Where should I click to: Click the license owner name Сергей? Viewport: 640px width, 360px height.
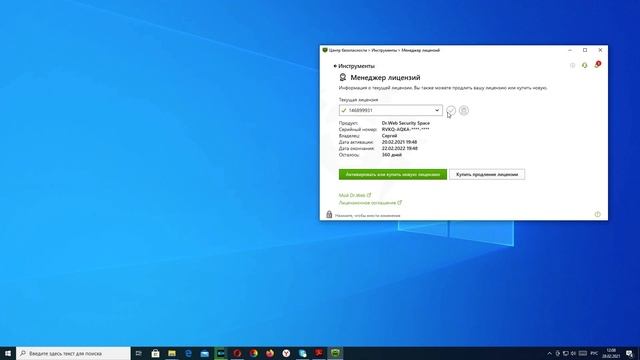tap(389, 136)
